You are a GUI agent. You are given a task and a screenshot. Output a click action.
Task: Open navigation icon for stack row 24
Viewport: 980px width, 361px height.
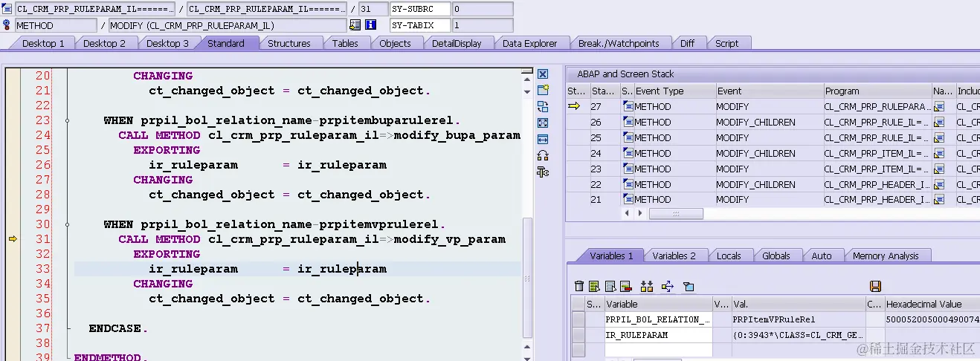tap(938, 154)
